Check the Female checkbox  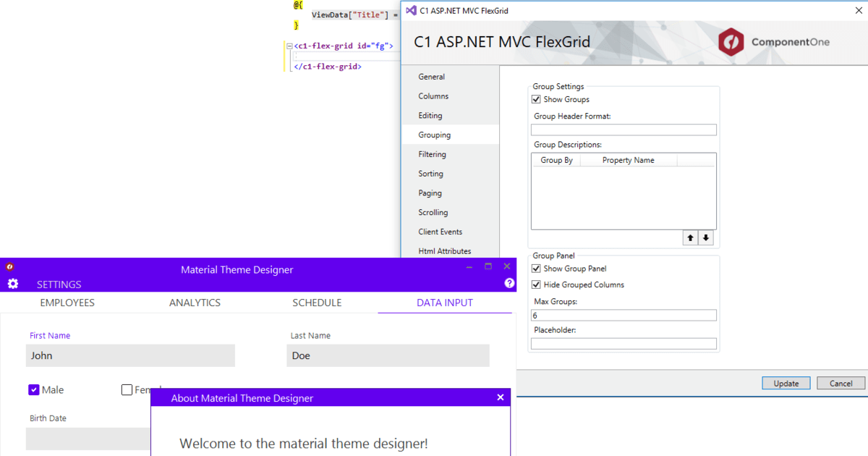point(127,389)
